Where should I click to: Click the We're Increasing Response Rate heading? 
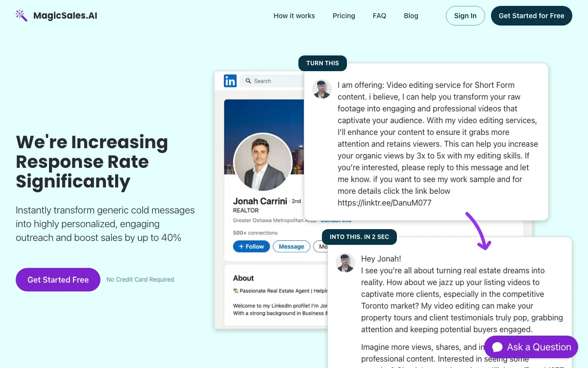coord(92,161)
